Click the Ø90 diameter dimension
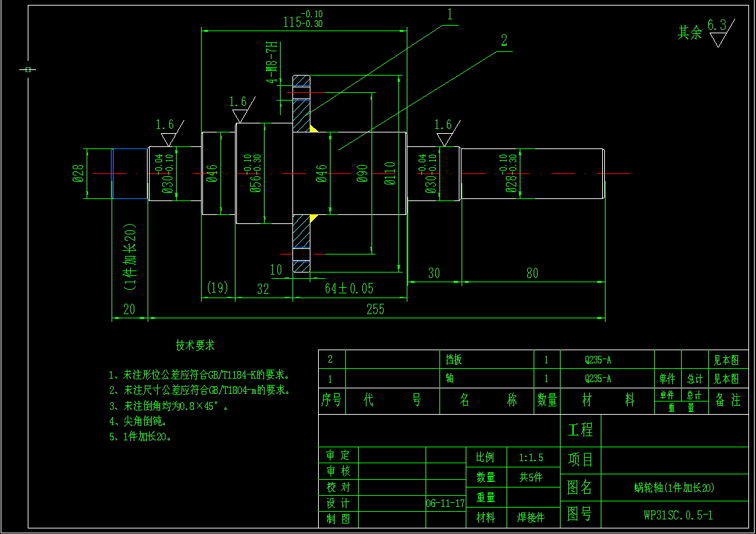Image resolution: width=756 pixels, height=534 pixels. (x=362, y=173)
